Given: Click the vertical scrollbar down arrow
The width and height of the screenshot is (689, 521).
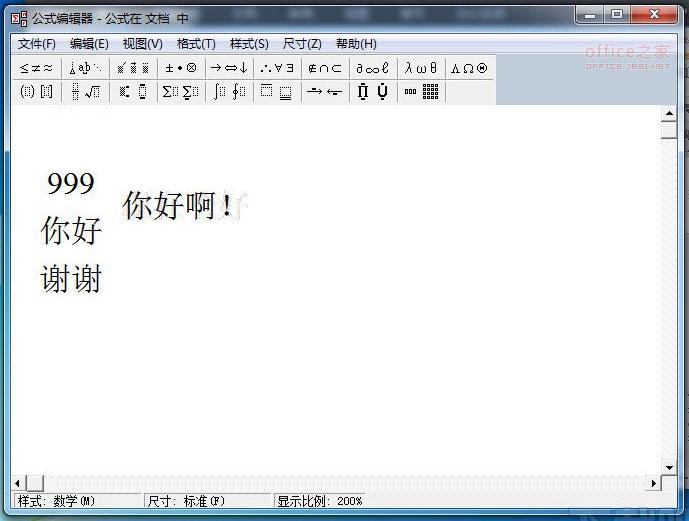Looking at the screenshot, I should tap(669, 467).
